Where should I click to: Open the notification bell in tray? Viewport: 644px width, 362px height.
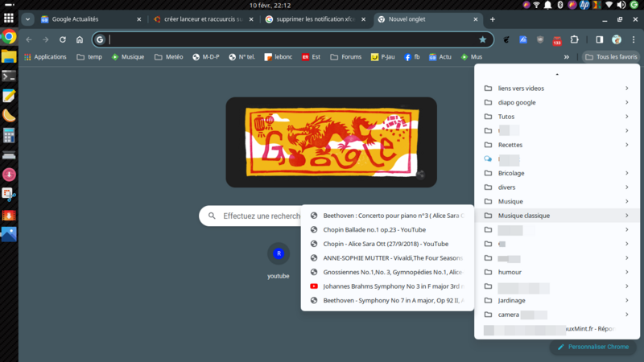click(x=548, y=5)
